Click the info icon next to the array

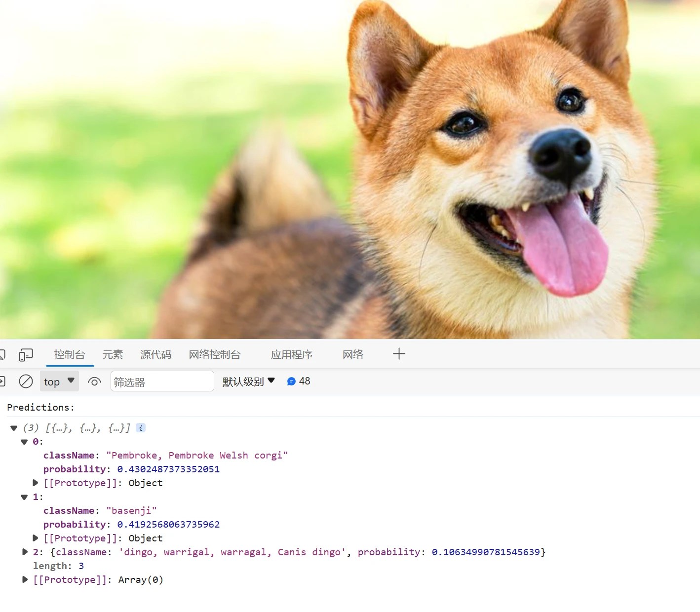point(141,428)
